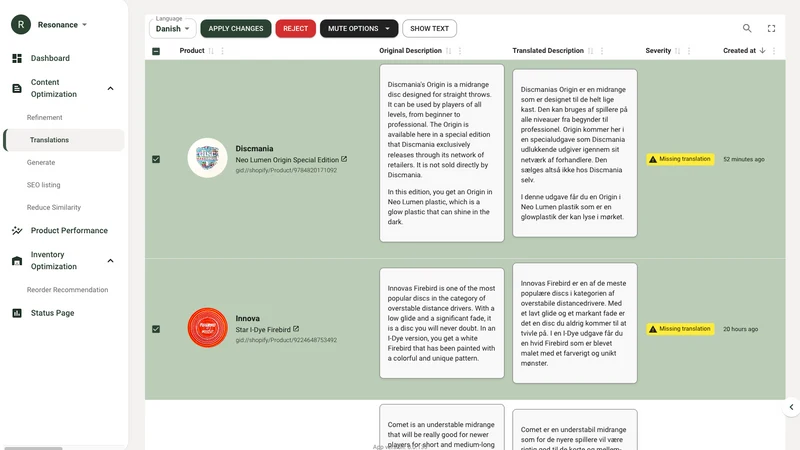Open the MUTE OPTIONS dropdown

pyautogui.click(x=358, y=29)
